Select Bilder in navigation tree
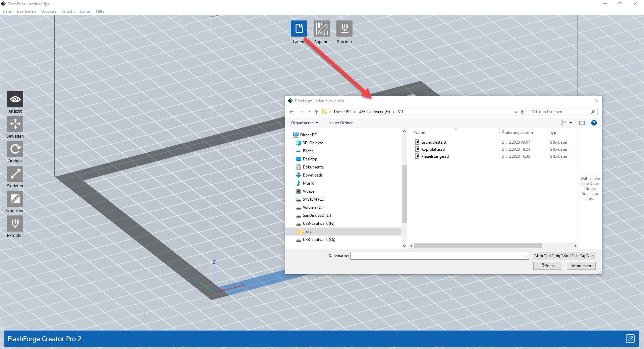The image size is (644, 349). (x=308, y=151)
